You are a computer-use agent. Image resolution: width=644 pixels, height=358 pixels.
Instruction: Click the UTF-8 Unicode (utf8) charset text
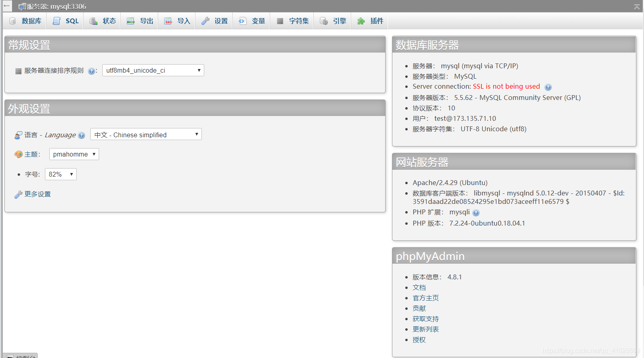pos(494,129)
